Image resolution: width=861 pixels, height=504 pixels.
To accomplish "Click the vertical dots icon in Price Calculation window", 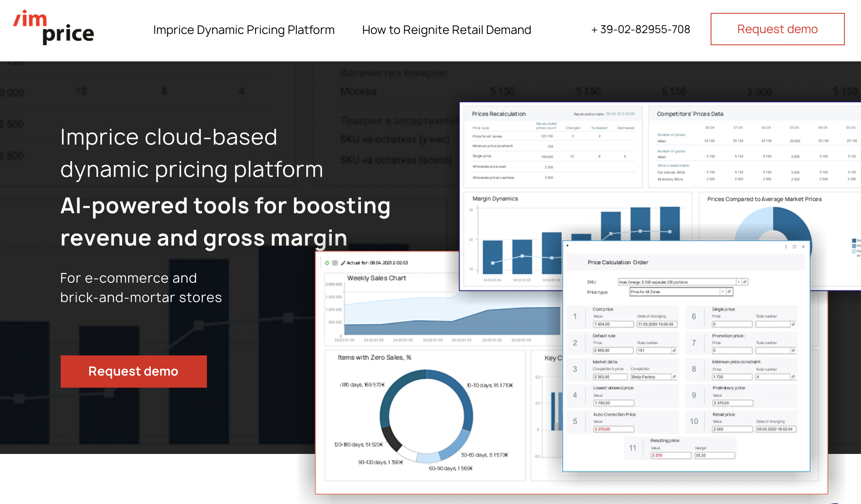I will (786, 246).
